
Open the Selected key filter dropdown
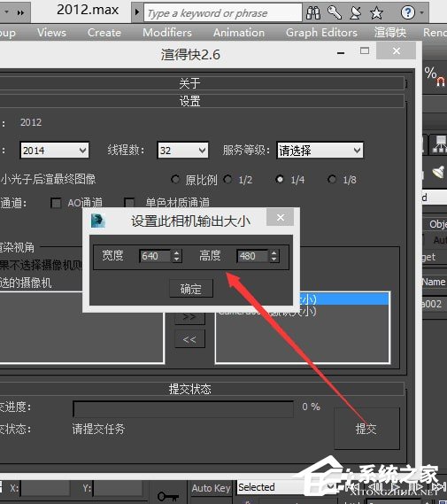(288, 487)
